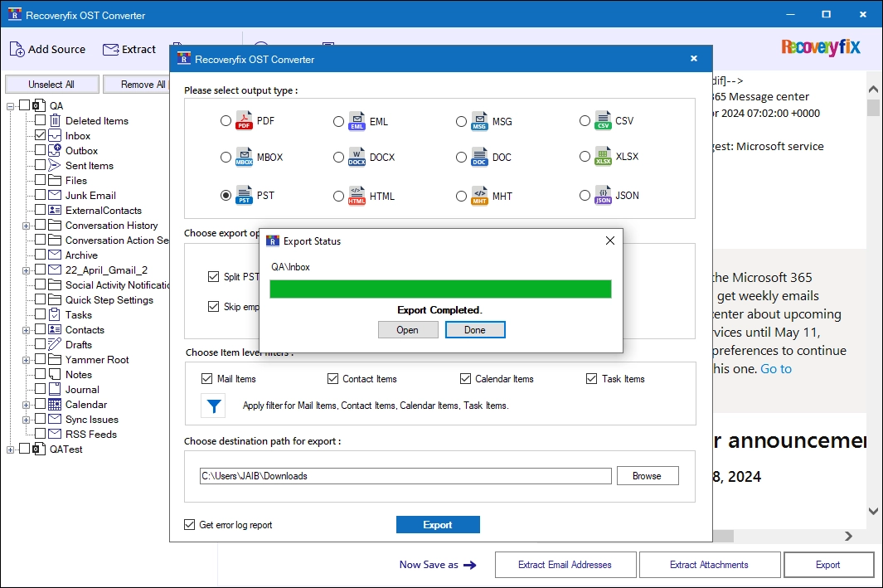The image size is (883, 588).
Task: Click the PDF format icon
Action: (x=244, y=120)
